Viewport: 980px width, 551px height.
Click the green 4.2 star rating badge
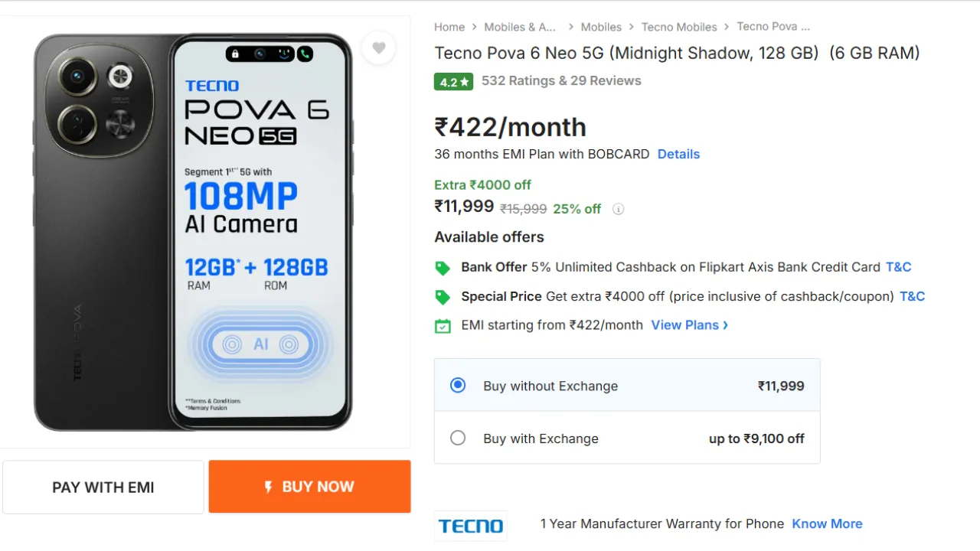453,81
